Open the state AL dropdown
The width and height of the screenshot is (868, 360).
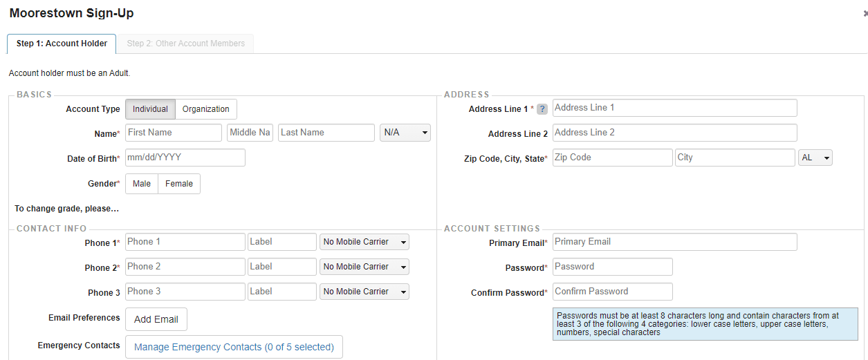(x=815, y=158)
